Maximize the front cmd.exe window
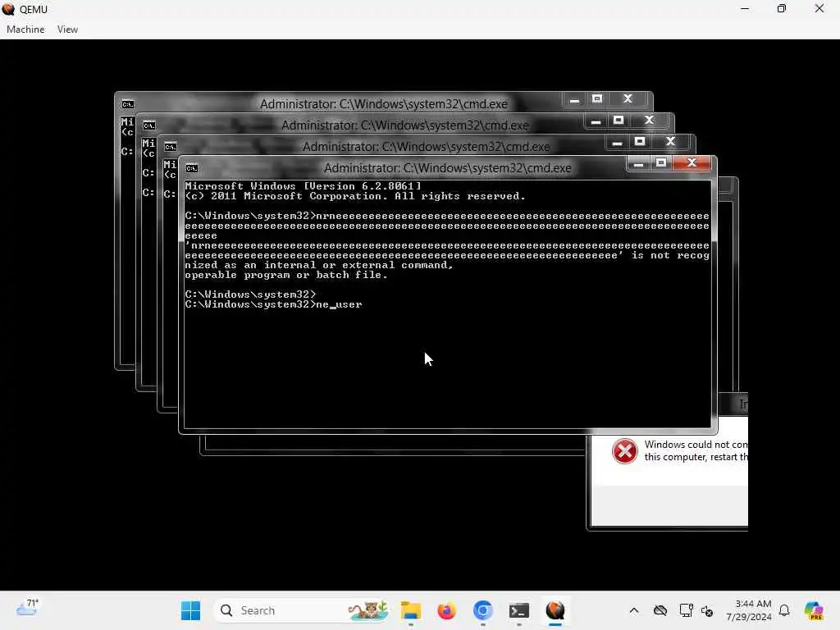This screenshot has width=840, height=630. pyautogui.click(x=661, y=163)
